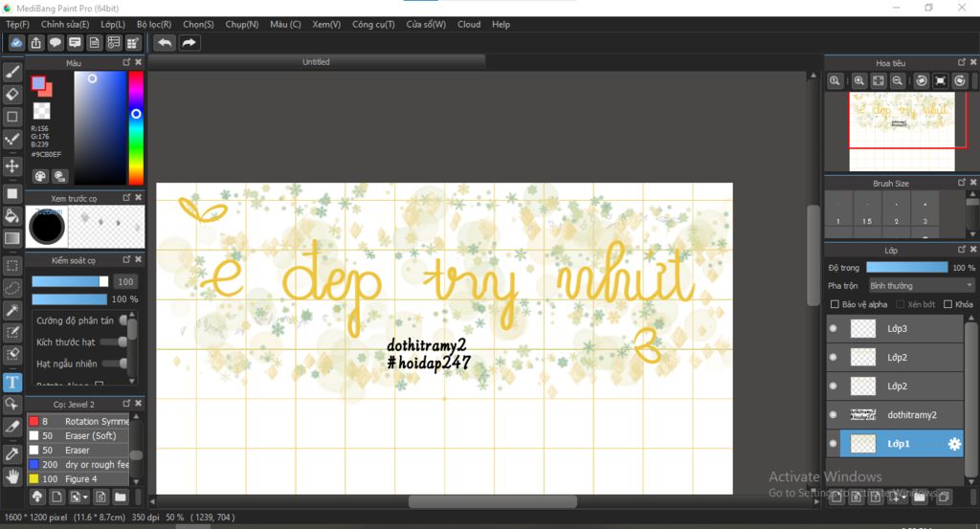Click the navigator canvas thumbnail
Image resolution: width=980 pixels, height=529 pixels.
(902, 131)
